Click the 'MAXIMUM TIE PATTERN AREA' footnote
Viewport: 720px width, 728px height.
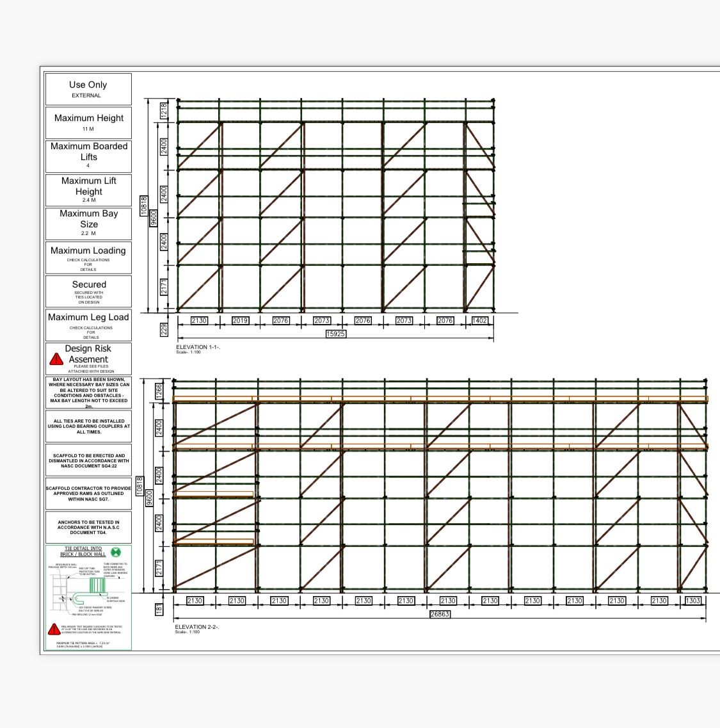(83, 645)
